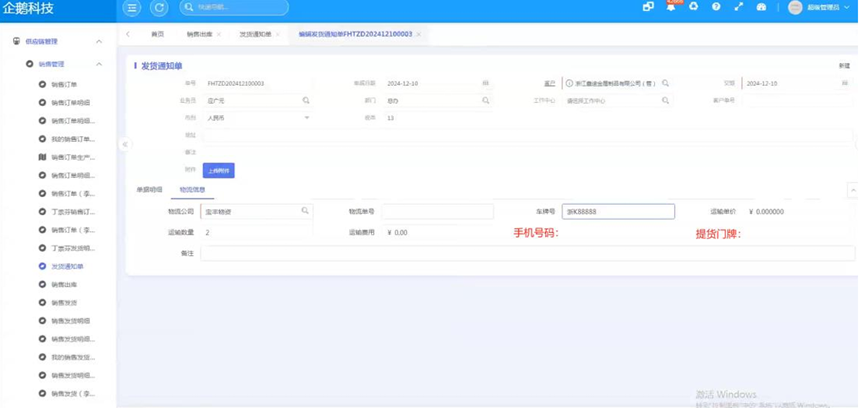Select the 物流信息 tab
This screenshot has height=408, width=865.
[x=193, y=190]
